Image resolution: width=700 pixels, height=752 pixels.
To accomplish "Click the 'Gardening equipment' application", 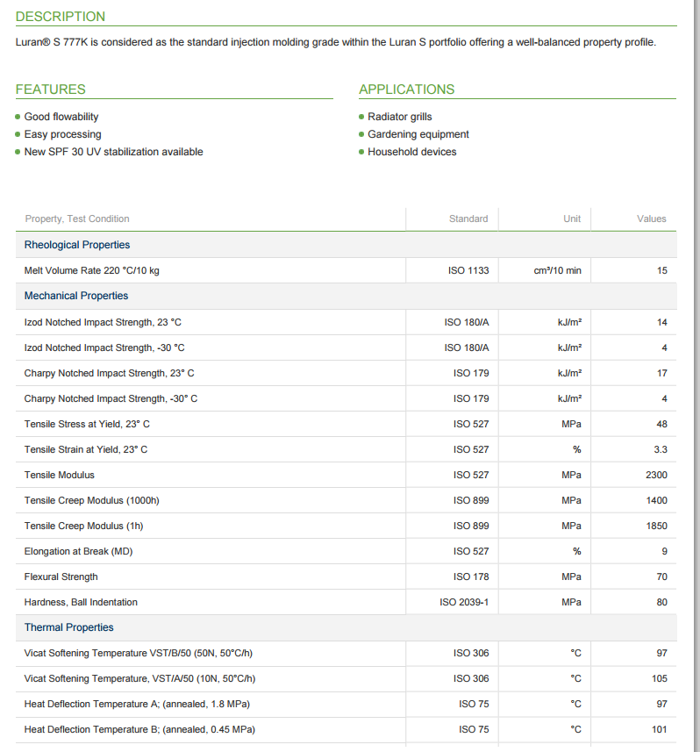I will pos(418,134).
